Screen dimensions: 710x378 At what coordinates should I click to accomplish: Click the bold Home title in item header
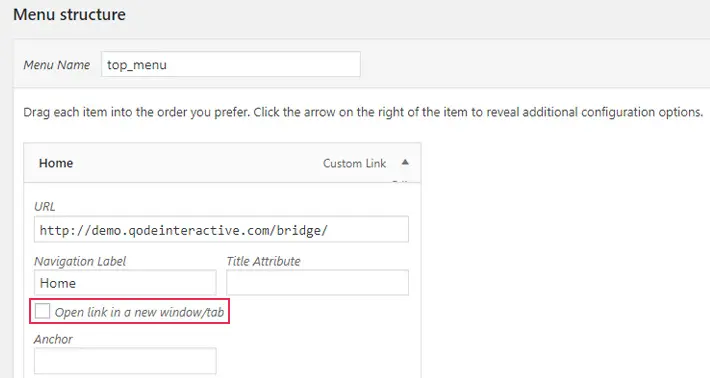[x=56, y=163]
